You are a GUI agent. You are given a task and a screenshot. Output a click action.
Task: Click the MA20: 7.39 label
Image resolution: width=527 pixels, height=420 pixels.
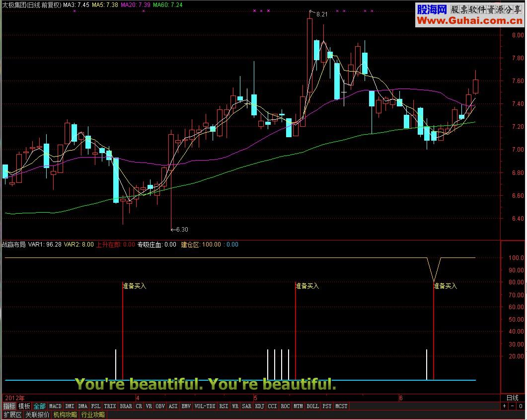[x=136, y=4]
